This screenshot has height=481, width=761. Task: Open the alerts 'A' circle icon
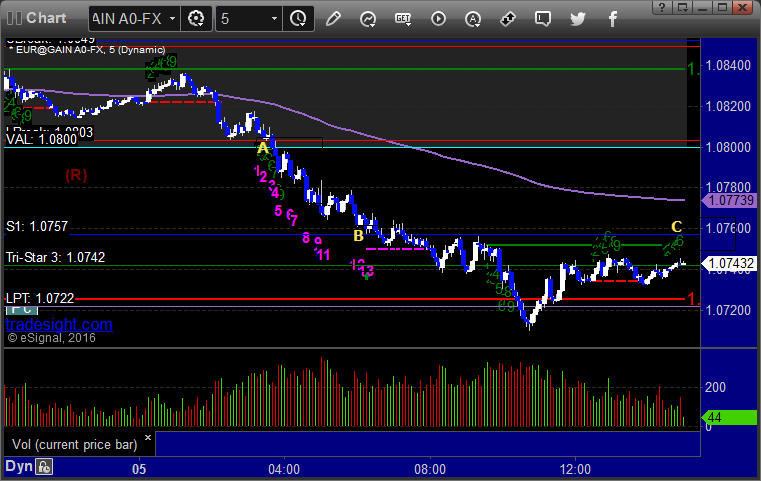point(473,19)
